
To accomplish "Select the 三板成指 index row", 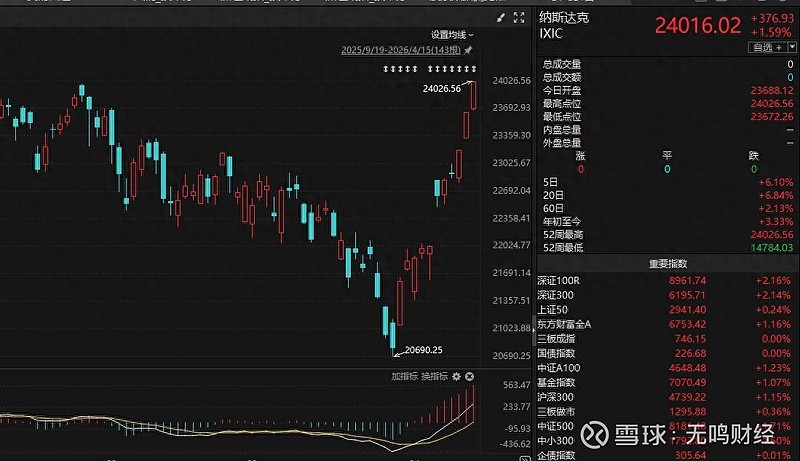I will click(668, 339).
